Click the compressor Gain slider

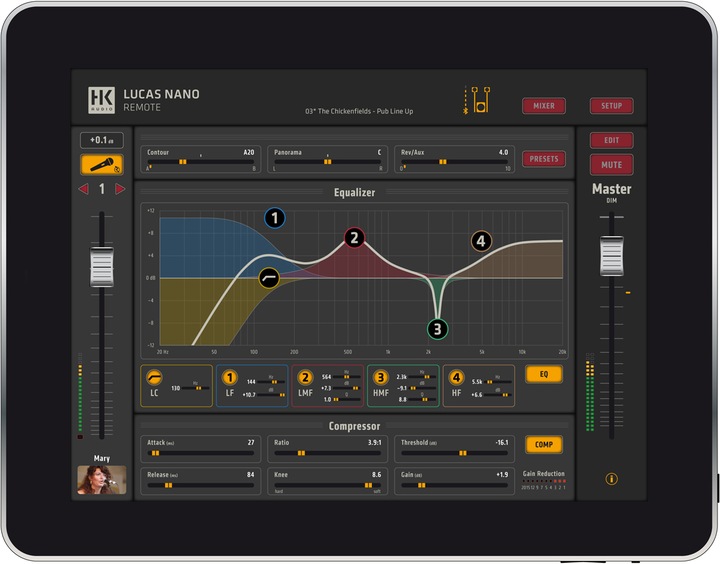455,485
